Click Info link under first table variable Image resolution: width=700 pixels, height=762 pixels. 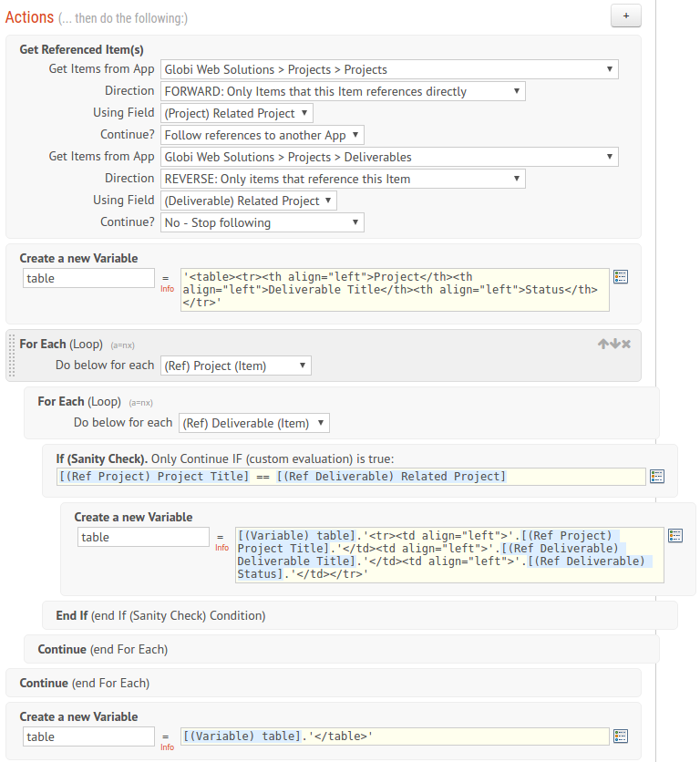pyautogui.click(x=167, y=289)
